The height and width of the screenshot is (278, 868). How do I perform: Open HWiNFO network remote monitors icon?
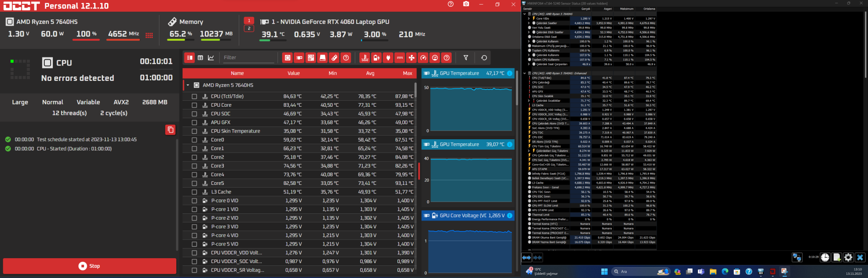point(797,257)
